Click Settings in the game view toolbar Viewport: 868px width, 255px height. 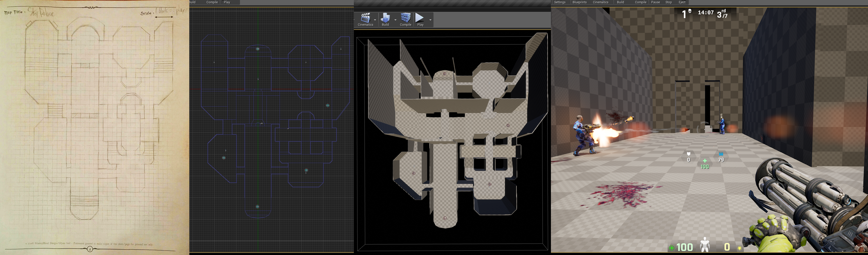(x=560, y=2)
